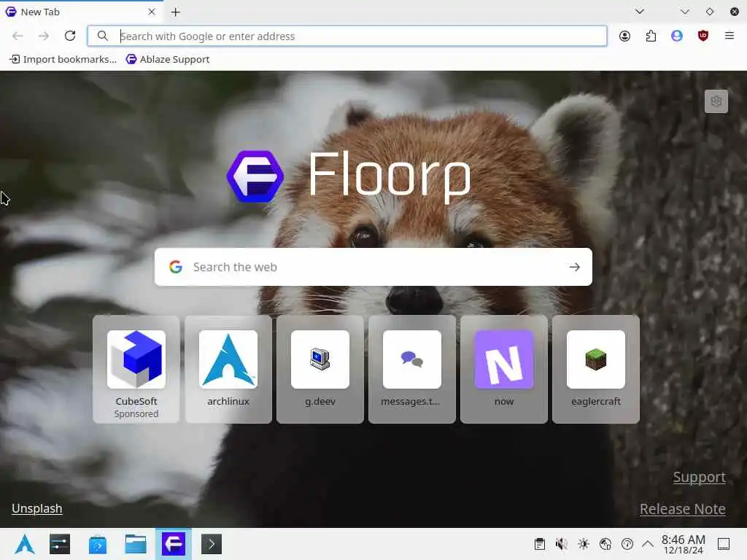
Task: Expand hidden system tray icons
Action: tap(648, 544)
